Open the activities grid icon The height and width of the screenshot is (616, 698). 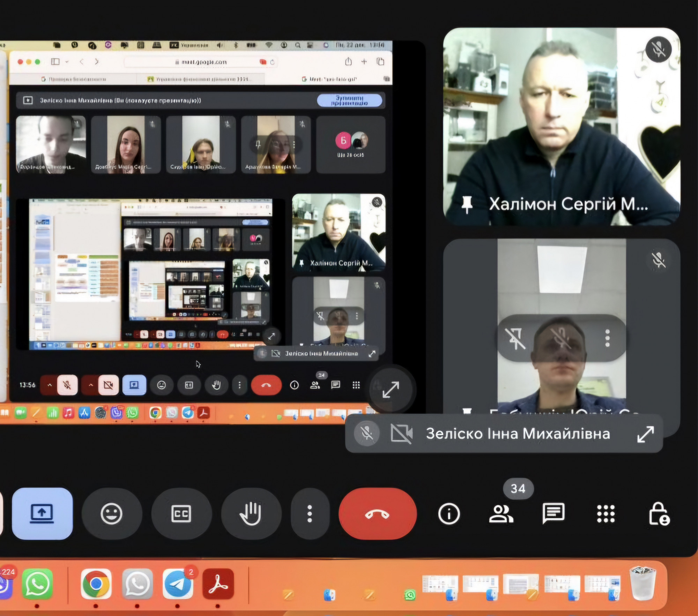pyautogui.click(x=606, y=513)
